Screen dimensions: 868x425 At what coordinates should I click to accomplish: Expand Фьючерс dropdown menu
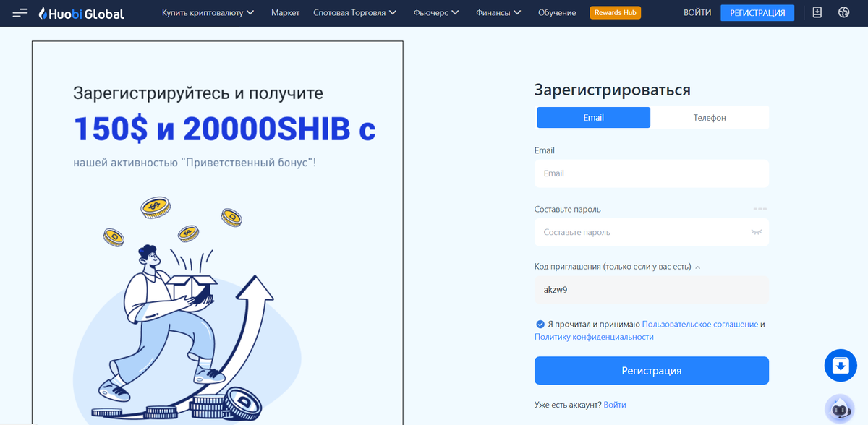click(x=436, y=13)
